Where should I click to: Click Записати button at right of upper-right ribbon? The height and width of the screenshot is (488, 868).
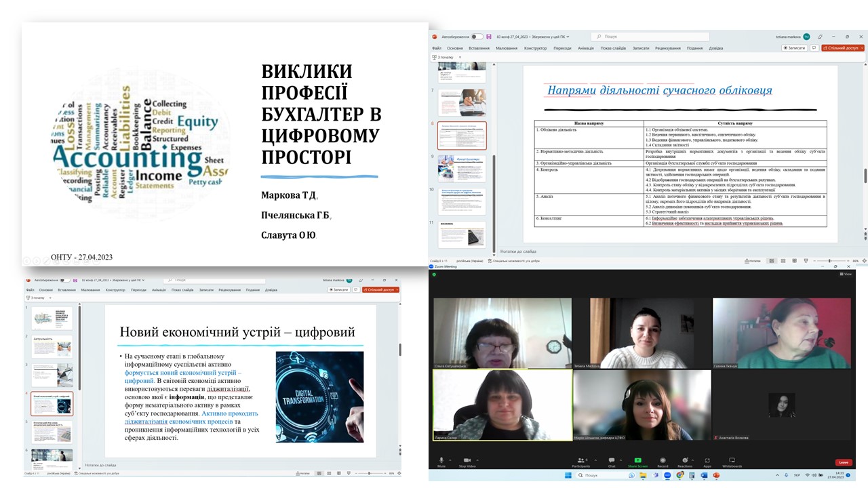click(x=794, y=47)
